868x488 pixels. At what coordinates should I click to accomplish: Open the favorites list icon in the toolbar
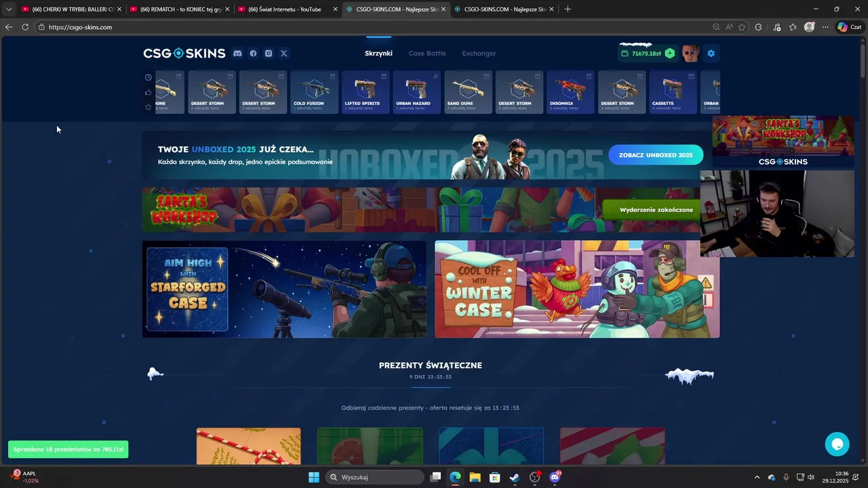(793, 27)
